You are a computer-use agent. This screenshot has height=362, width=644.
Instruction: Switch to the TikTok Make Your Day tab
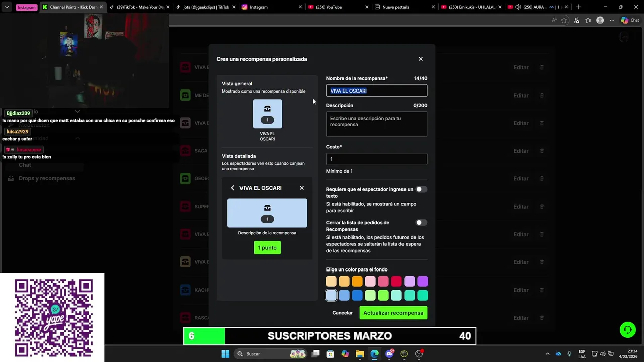(140, 7)
